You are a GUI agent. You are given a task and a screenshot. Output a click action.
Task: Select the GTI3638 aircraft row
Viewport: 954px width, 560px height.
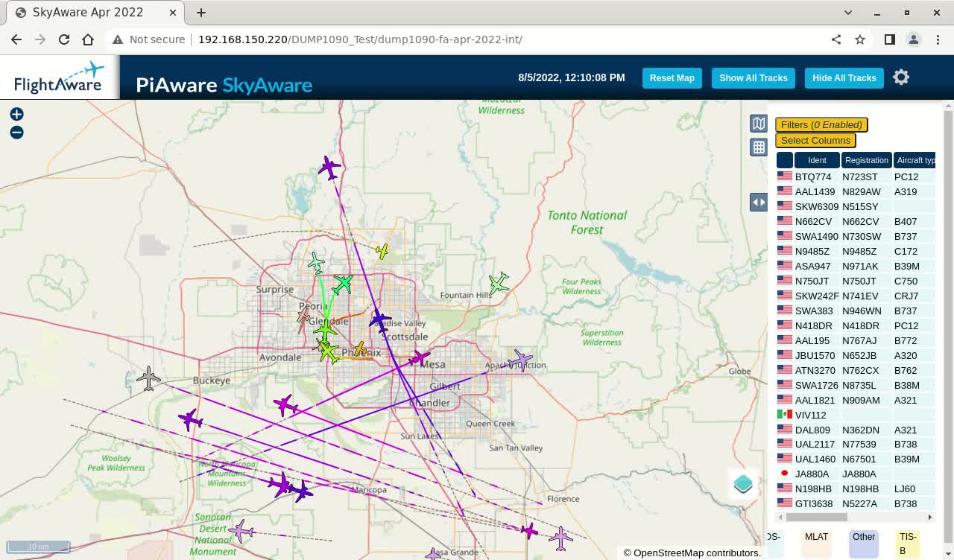pyautogui.click(x=856, y=503)
